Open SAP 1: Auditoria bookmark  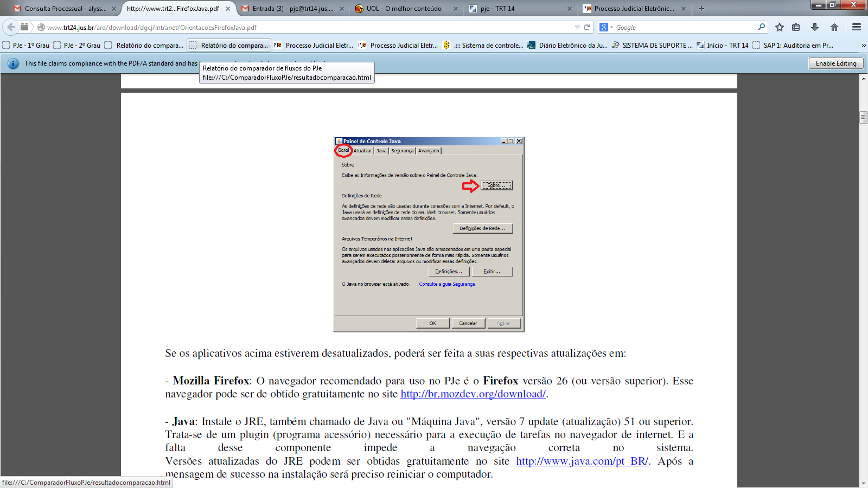(x=793, y=46)
